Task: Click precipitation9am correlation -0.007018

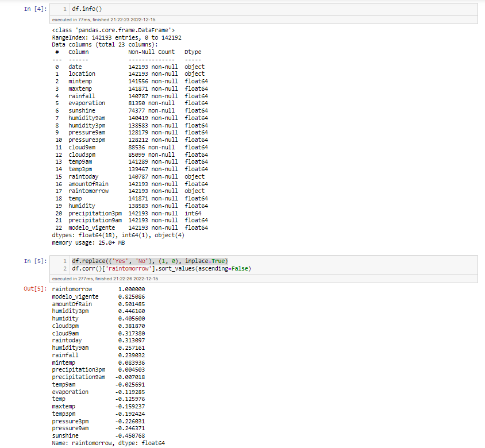Action: [x=130, y=377]
